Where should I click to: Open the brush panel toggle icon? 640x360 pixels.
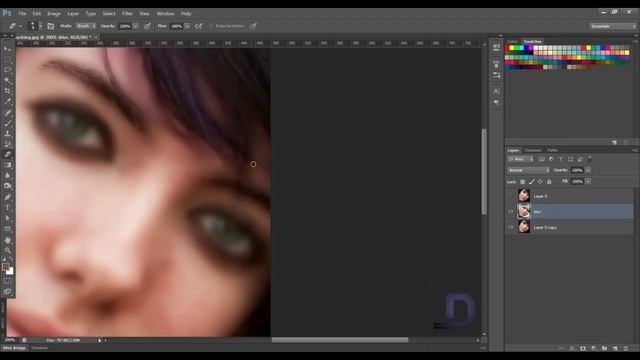tap(51, 26)
